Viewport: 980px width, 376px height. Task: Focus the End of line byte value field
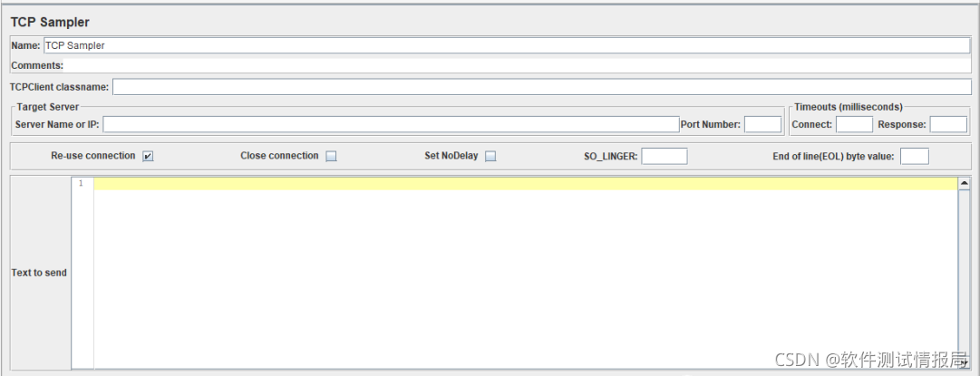coord(915,156)
